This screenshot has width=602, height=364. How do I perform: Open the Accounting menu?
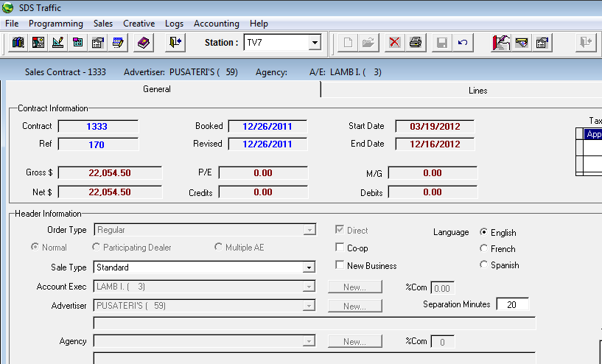tap(216, 24)
